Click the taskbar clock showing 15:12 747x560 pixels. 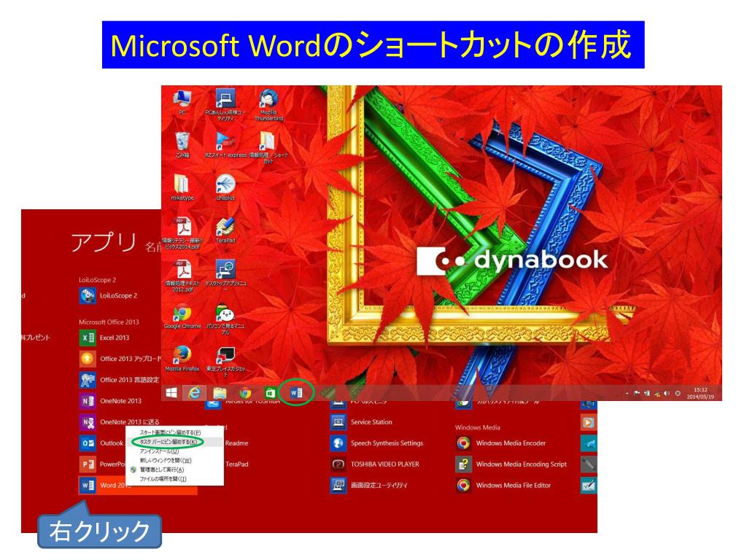[700, 393]
